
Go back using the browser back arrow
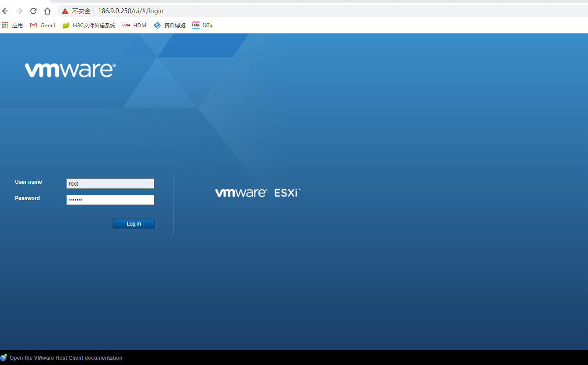pos(5,11)
